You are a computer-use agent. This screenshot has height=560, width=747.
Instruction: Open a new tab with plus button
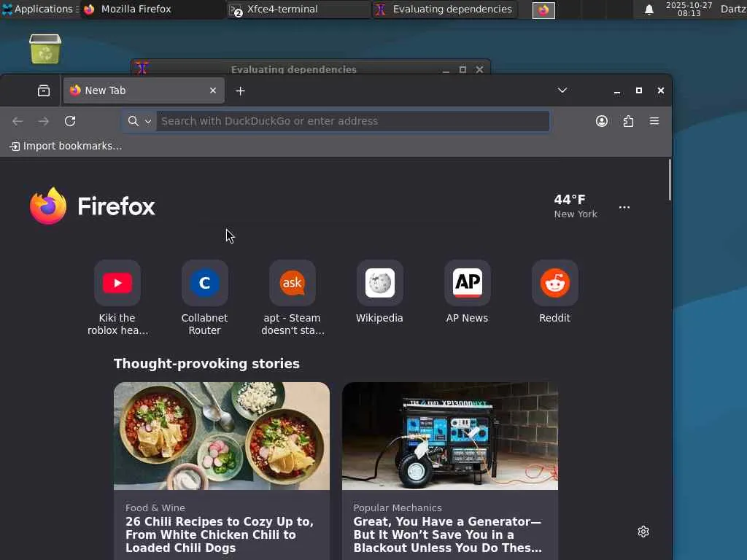(240, 90)
